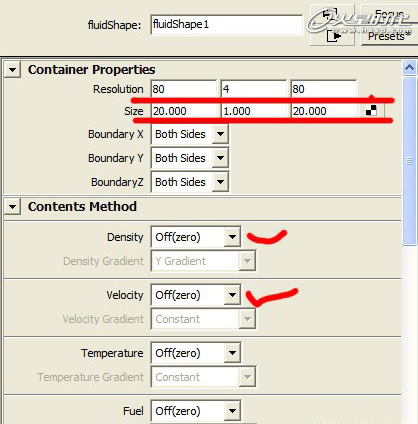The width and height of the screenshot is (418, 424).
Task: Click the Resolution Y field showing 4
Action: click(253, 89)
